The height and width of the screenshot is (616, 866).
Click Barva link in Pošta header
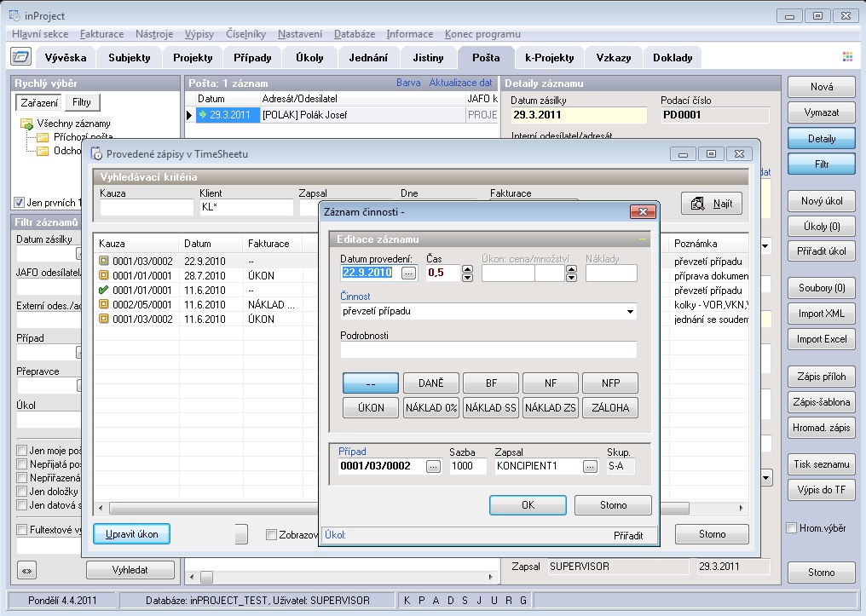point(408,83)
